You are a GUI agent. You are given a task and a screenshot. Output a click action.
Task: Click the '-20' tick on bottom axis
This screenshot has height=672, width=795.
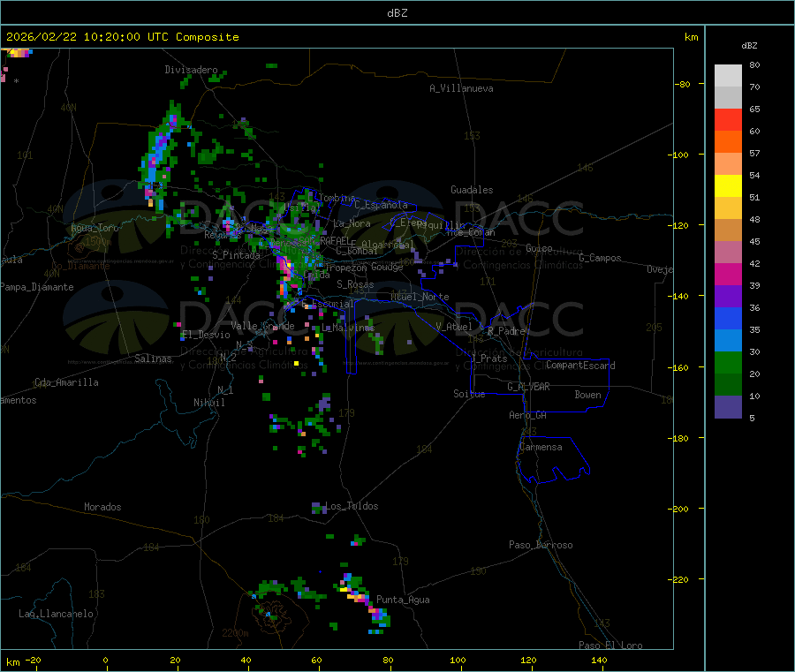[33, 660]
